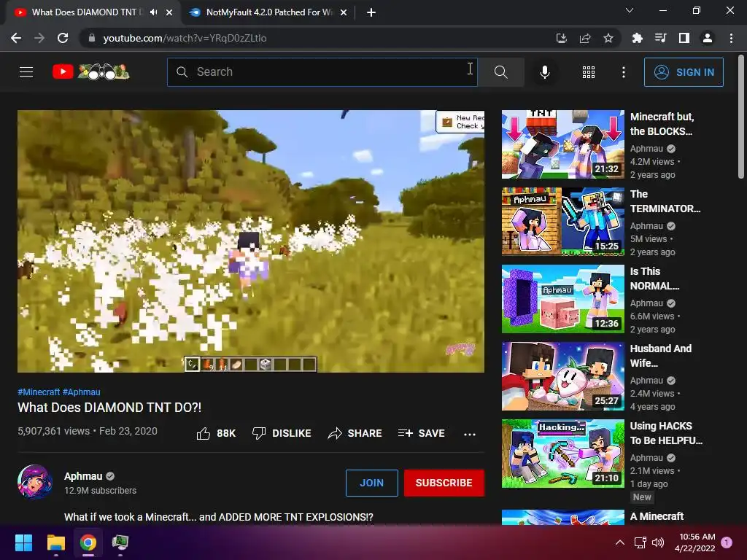Open File Explorer from the taskbar
The width and height of the screenshot is (747, 560).
[55, 542]
